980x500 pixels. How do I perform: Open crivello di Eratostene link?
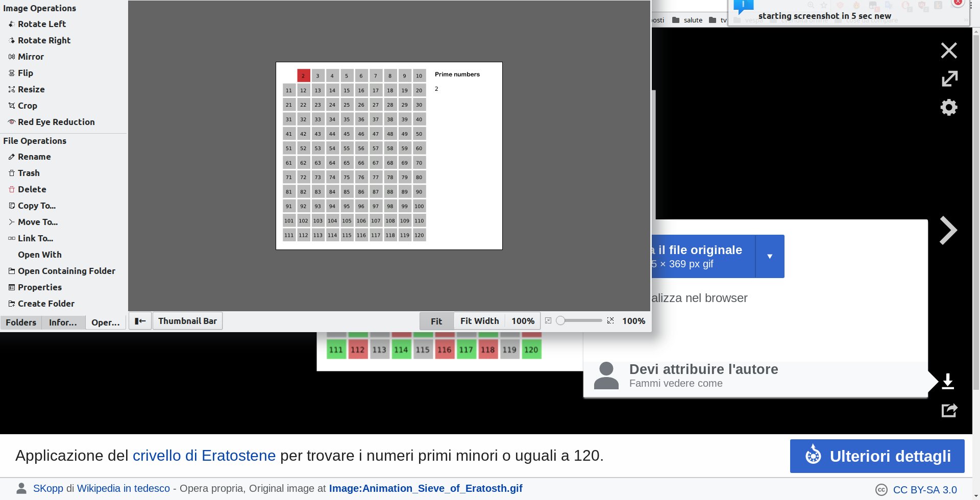coord(204,456)
